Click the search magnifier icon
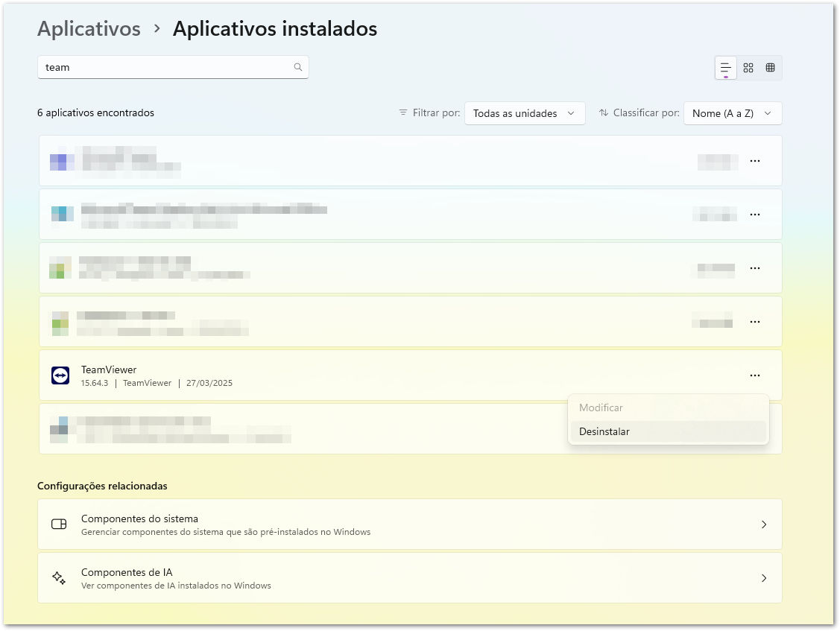The width and height of the screenshot is (840, 631). click(298, 67)
